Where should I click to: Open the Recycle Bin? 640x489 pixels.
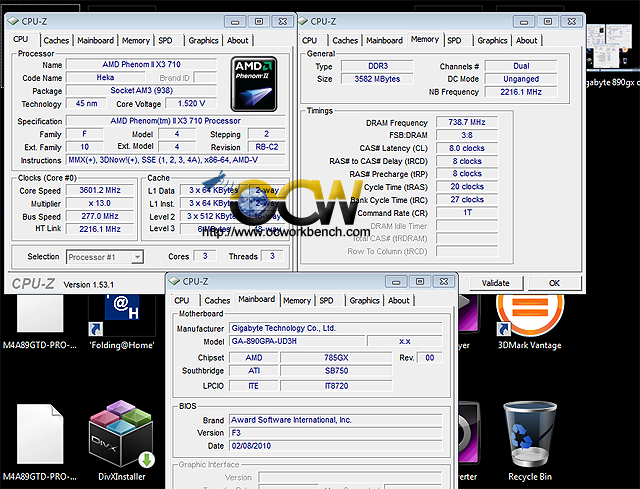point(530,441)
